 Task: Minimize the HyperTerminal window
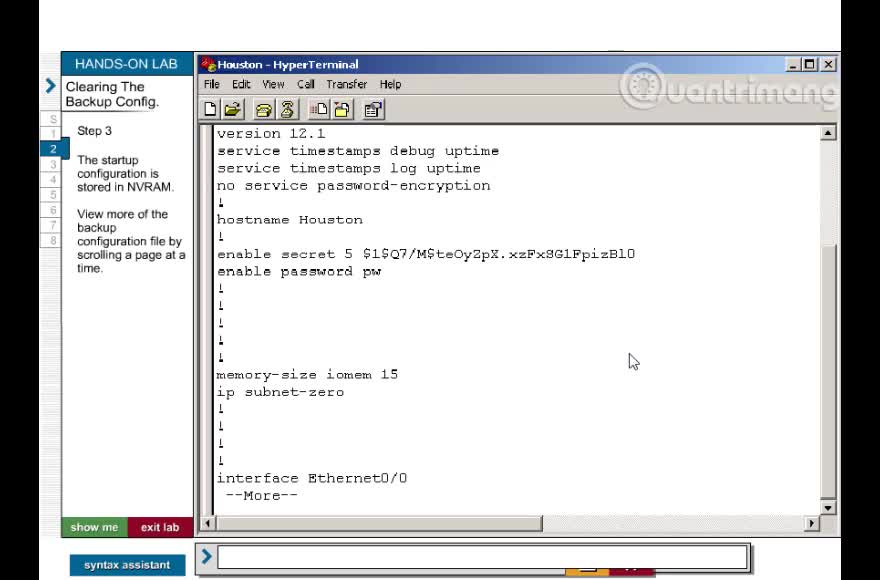(792, 65)
